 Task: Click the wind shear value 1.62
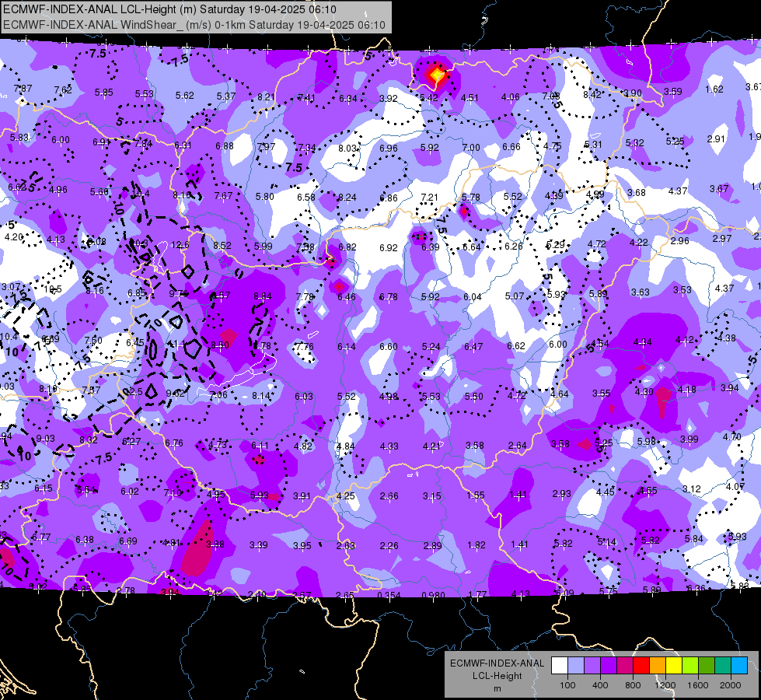click(714, 89)
